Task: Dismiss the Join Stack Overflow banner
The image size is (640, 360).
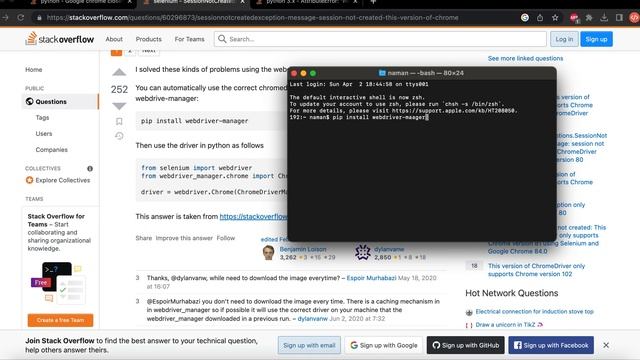Action: pos(606,345)
